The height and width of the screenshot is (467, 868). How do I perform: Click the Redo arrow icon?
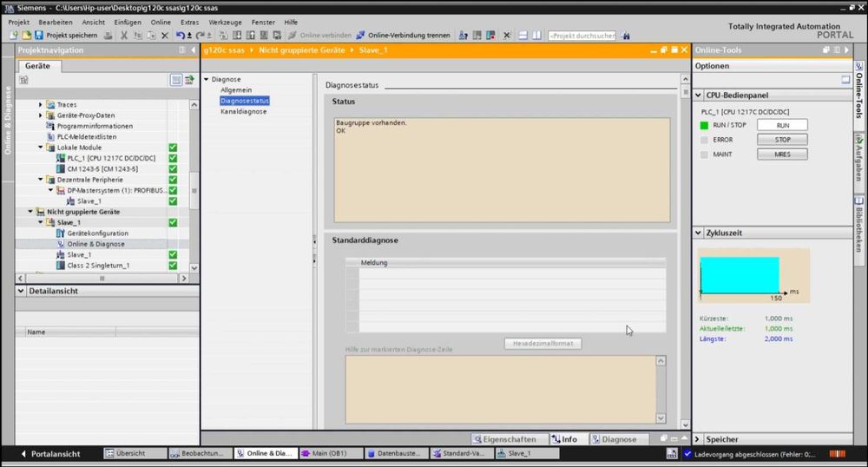(x=200, y=36)
